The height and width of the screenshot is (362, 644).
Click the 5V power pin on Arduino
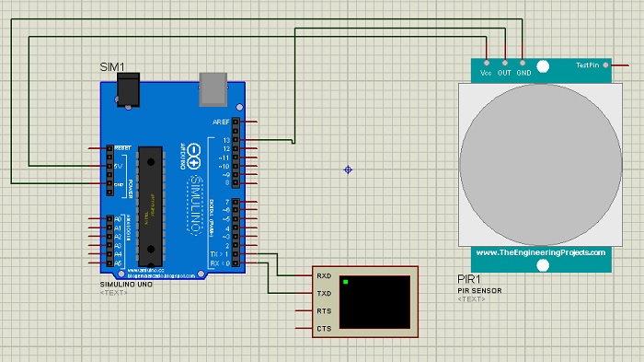[109, 166]
